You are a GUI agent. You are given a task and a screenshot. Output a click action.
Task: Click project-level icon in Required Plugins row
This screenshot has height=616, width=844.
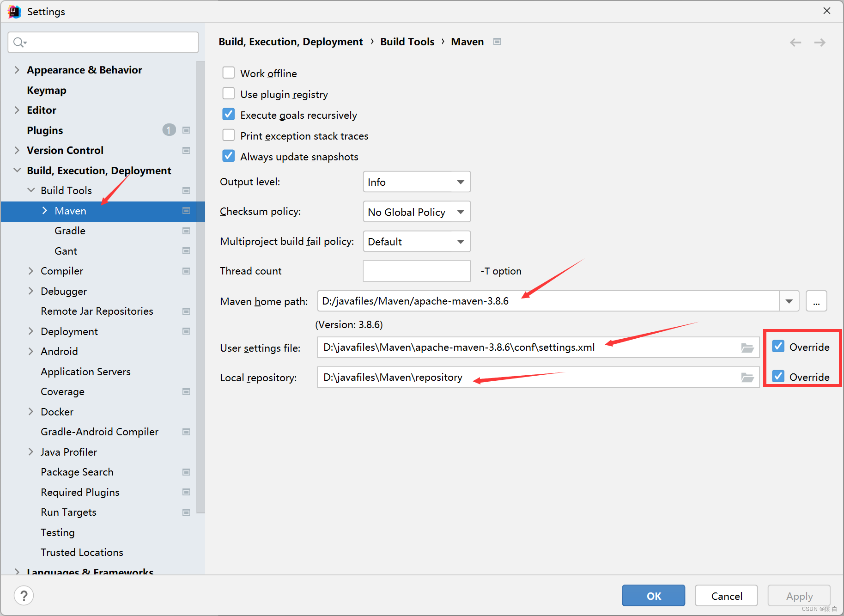pos(186,492)
